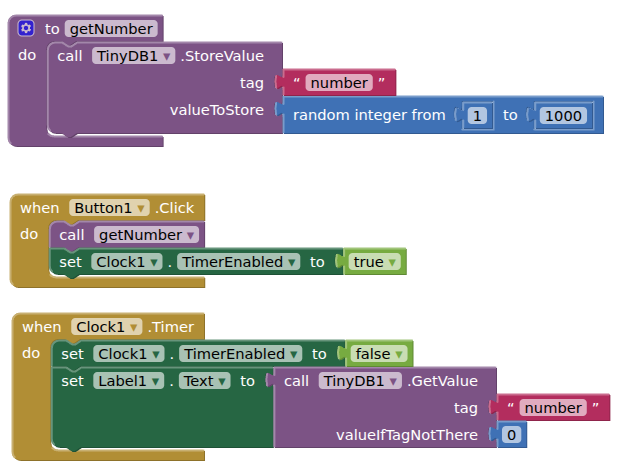623x472 pixels.
Task: Edit the "number" text in GetValue tag
Action: point(552,408)
